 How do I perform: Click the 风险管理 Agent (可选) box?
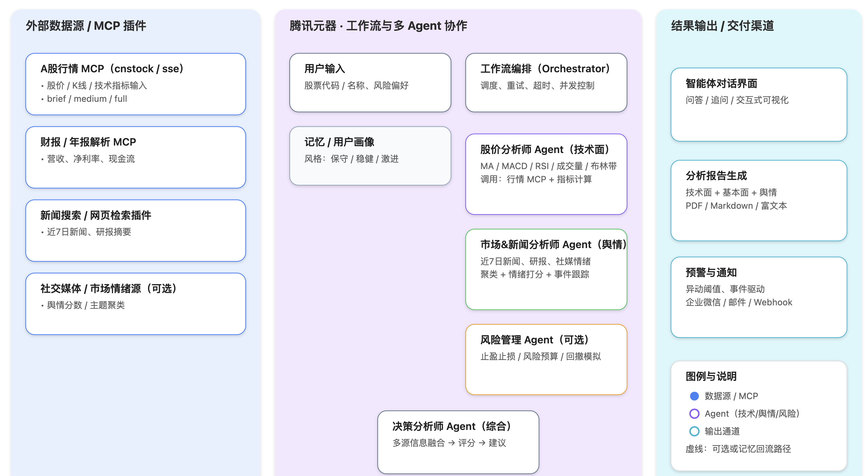[546, 359]
